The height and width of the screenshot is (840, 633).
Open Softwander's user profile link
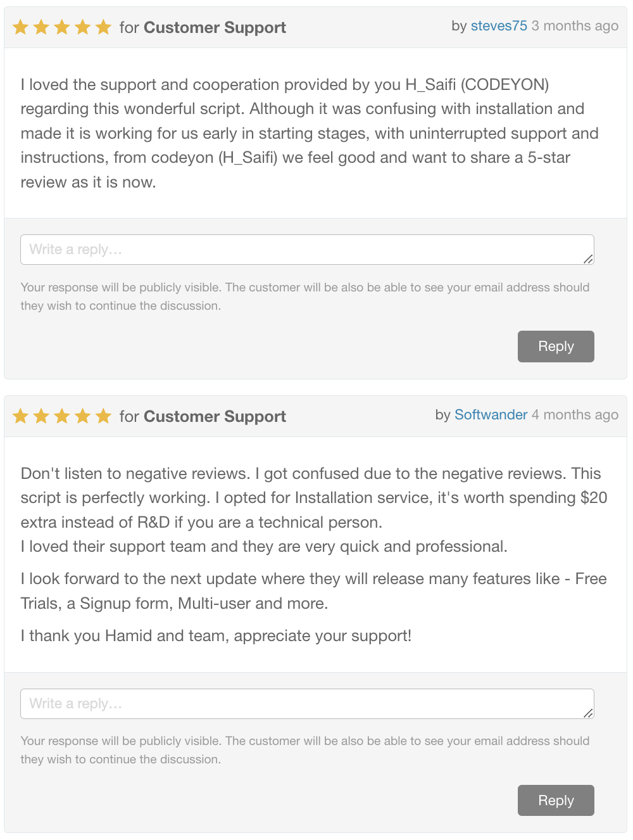click(491, 415)
